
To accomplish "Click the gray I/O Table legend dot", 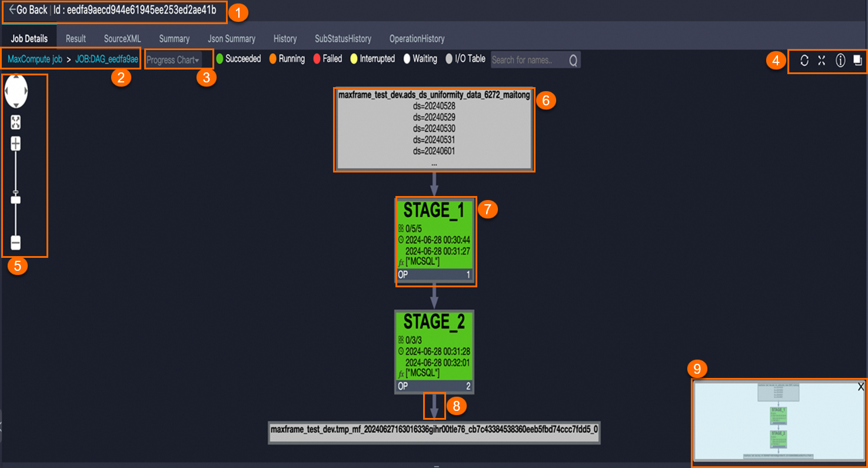I will (450, 59).
